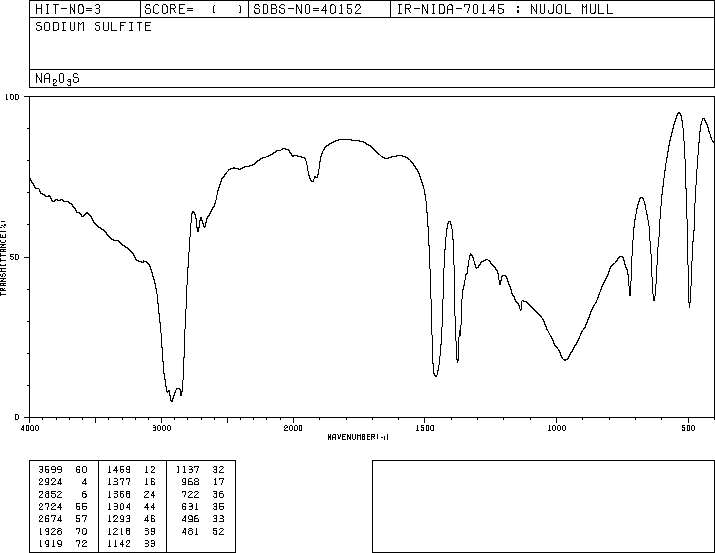Click the WAVENUMBER axis title

point(358,437)
